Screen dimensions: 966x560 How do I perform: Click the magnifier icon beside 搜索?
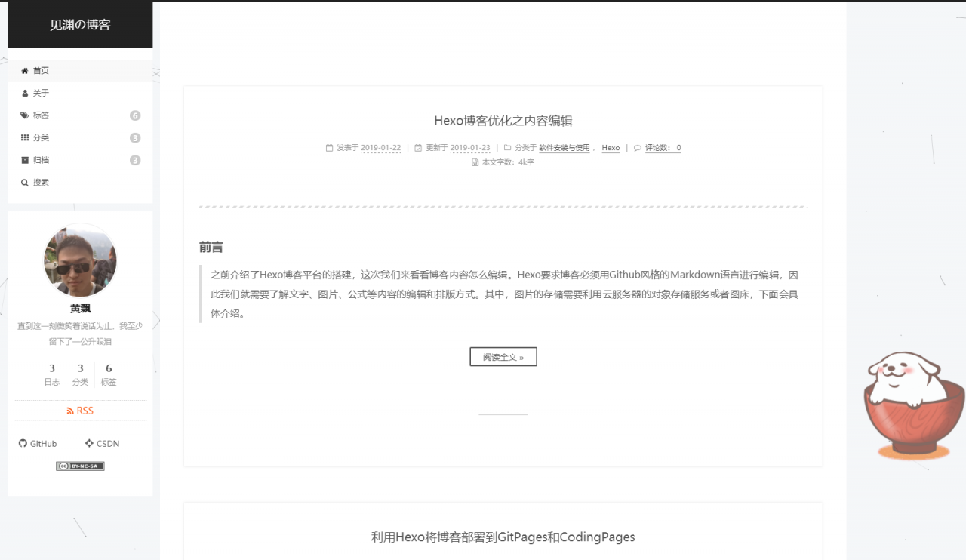25,183
